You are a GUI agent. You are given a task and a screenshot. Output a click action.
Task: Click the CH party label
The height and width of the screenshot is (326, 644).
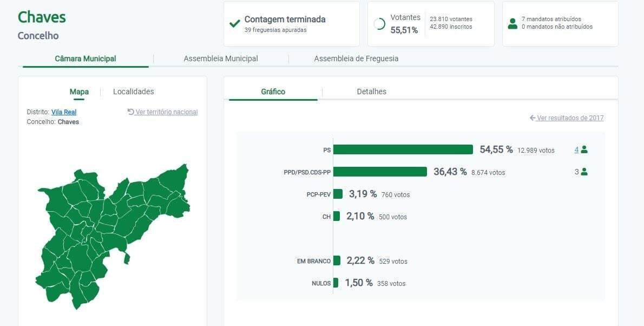tap(326, 217)
